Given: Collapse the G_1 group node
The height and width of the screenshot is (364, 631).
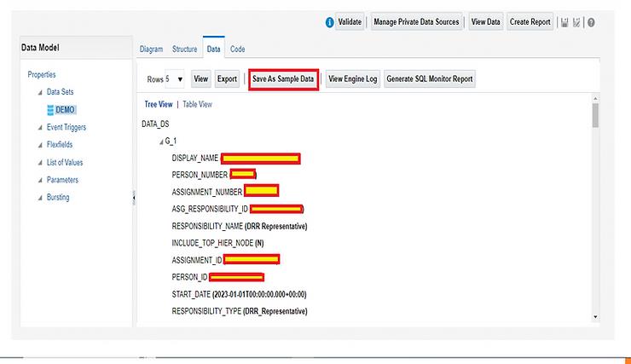Looking at the screenshot, I should (161, 142).
